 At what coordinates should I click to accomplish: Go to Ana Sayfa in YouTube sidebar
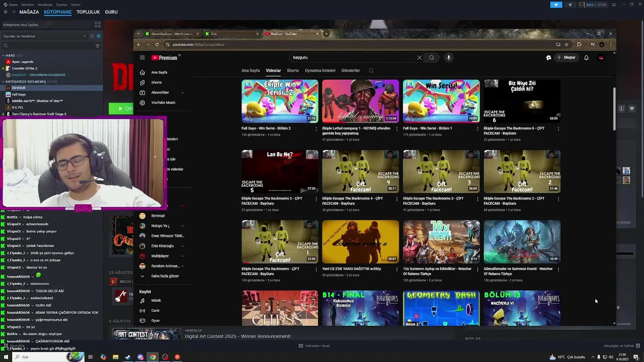[x=159, y=72]
